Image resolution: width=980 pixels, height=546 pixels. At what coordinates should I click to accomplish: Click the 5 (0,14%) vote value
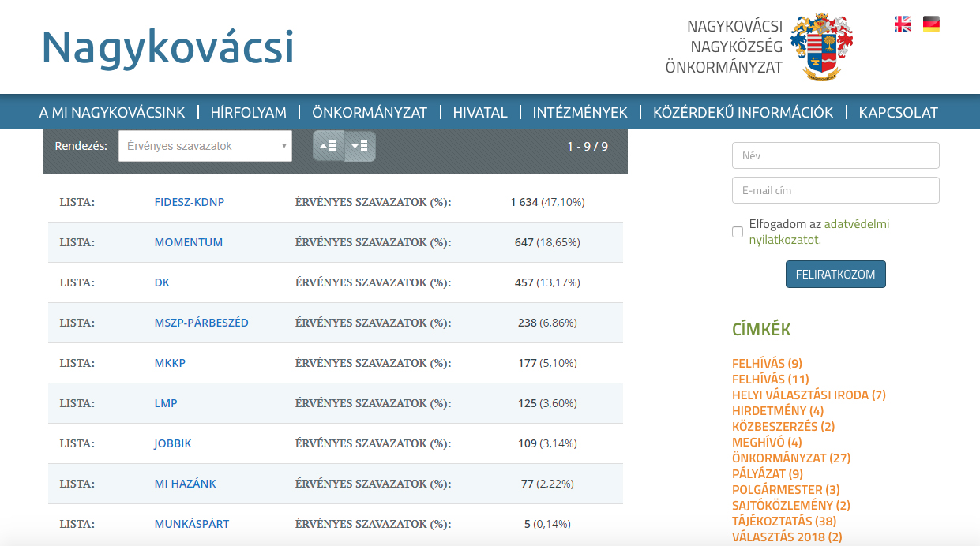547,524
